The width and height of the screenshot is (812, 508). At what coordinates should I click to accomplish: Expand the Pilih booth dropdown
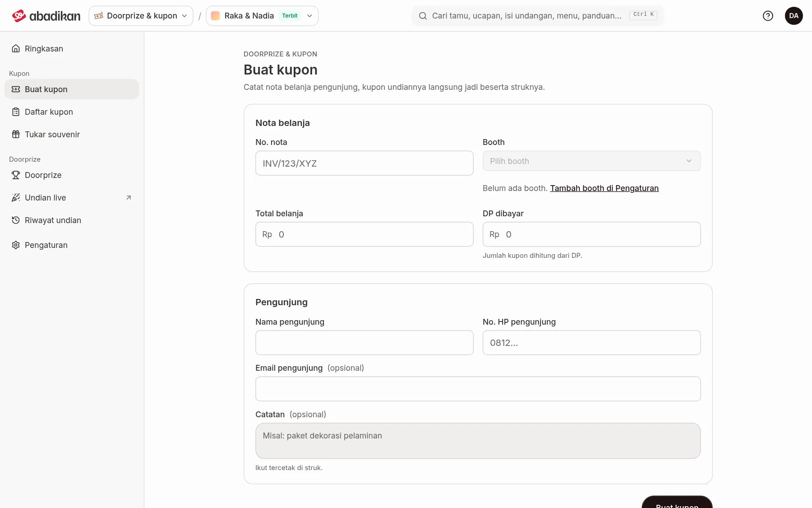pos(591,161)
